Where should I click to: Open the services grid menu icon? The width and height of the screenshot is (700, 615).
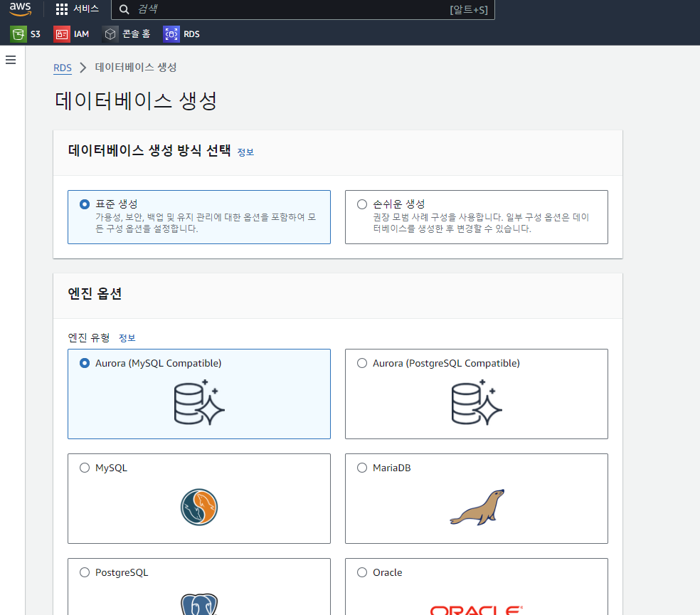coord(62,9)
